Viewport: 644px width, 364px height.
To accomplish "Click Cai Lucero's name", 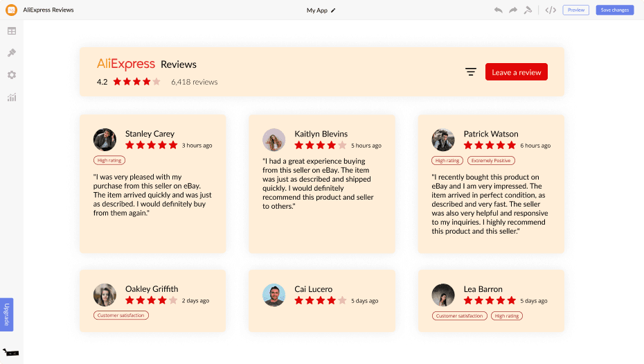I will click(x=314, y=288).
